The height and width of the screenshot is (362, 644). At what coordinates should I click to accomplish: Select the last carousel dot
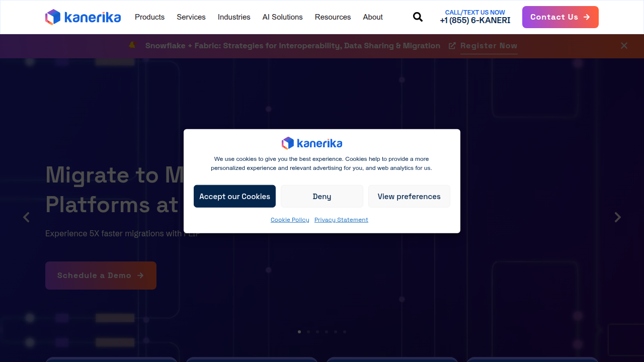click(345, 332)
